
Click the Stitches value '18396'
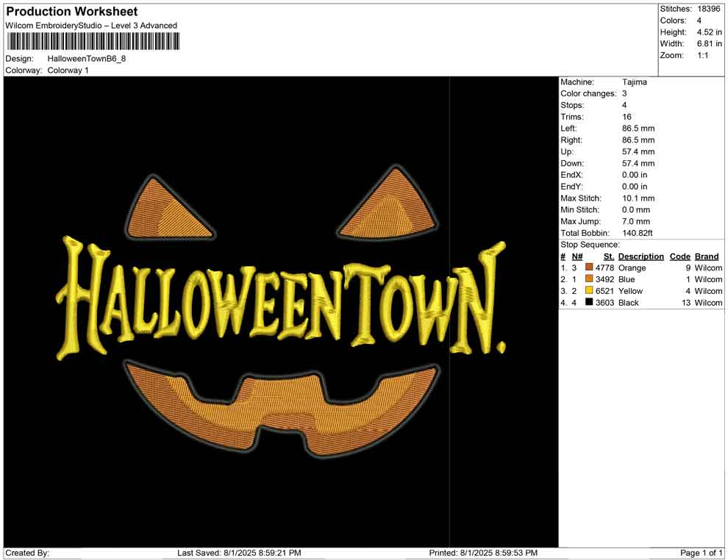(x=709, y=9)
